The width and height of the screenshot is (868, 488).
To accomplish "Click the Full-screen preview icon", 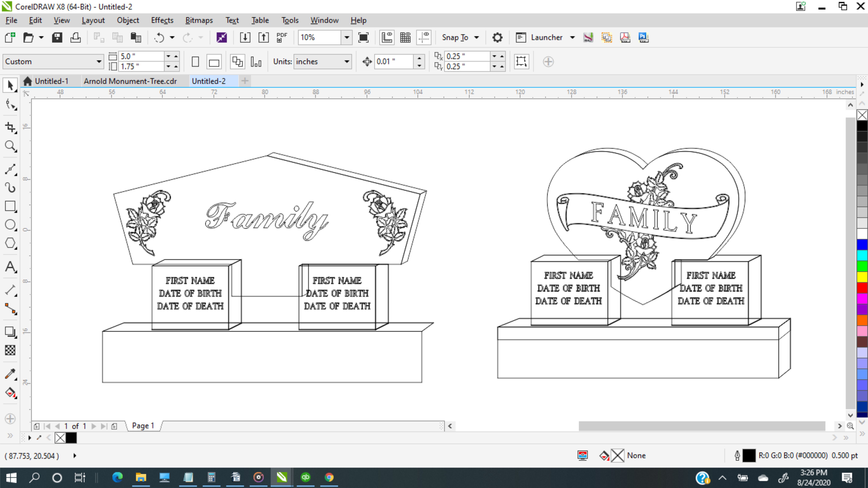I will pos(363,37).
